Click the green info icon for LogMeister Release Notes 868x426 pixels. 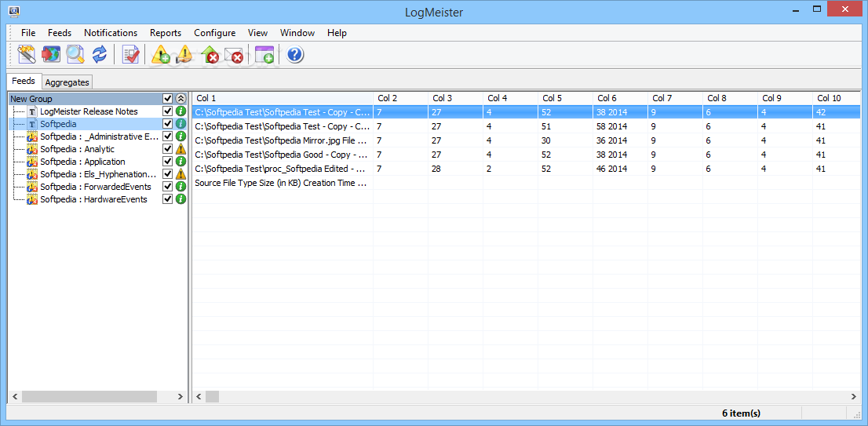tap(181, 111)
